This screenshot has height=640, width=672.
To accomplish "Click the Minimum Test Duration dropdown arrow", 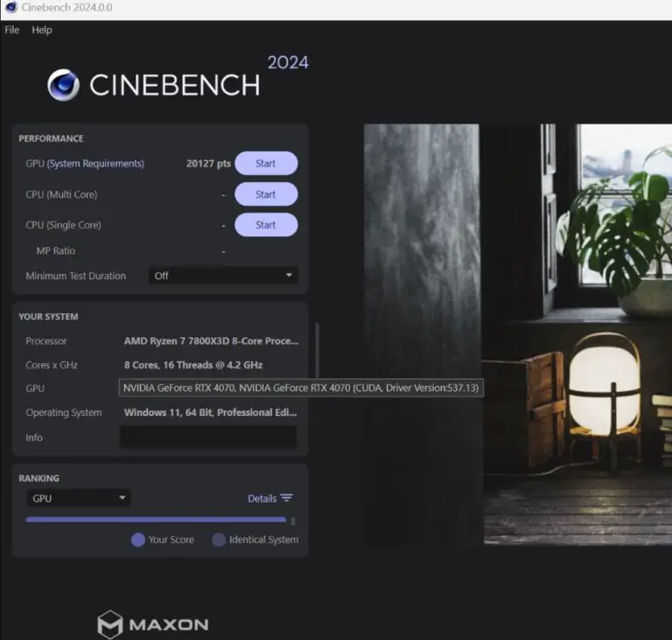I will pyautogui.click(x=289, y=275).
